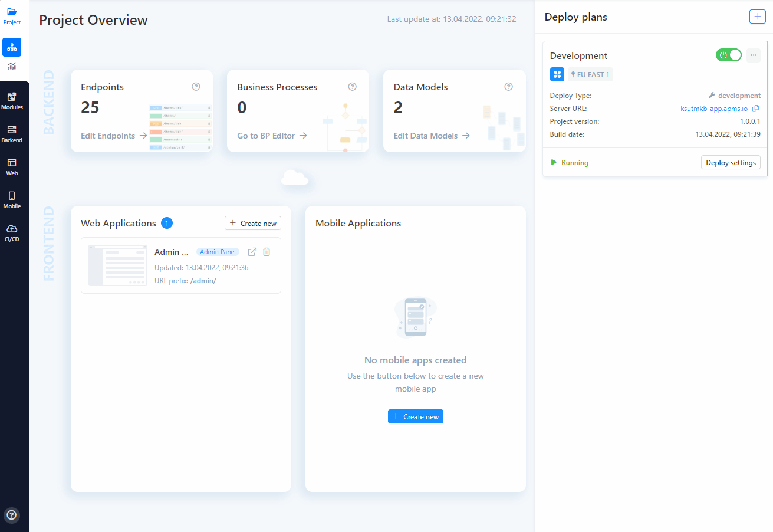The image size is (773, 532).
Task: Click the help icon on Endpoints card
Action: click(196, 87)
